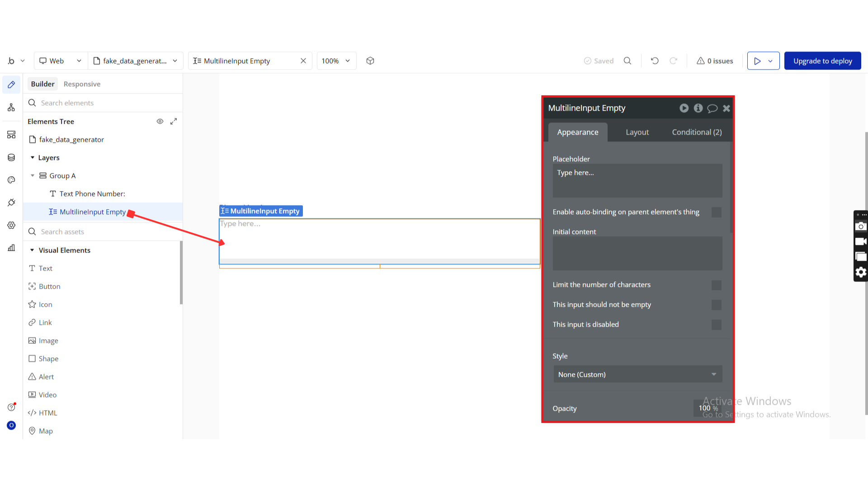The image size is (868, 488).
Task: Click the search magnifier in top toolbar
Action: (627, 61)
